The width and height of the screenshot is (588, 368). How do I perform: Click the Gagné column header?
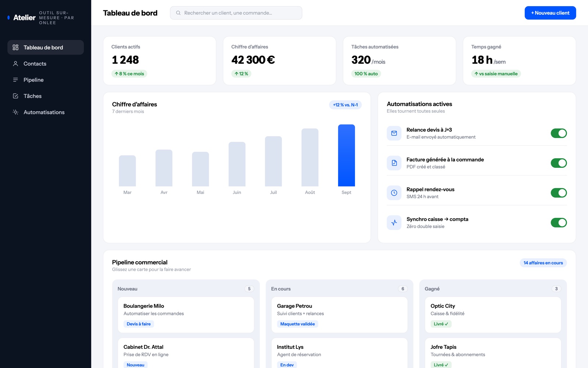pos(432,289)
